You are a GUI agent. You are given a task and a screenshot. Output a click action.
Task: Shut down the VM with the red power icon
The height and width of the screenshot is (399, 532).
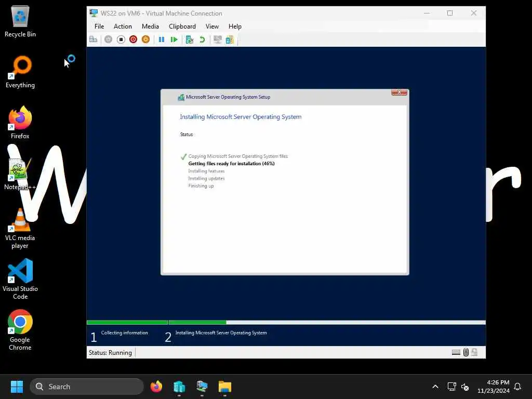(134, 39)
